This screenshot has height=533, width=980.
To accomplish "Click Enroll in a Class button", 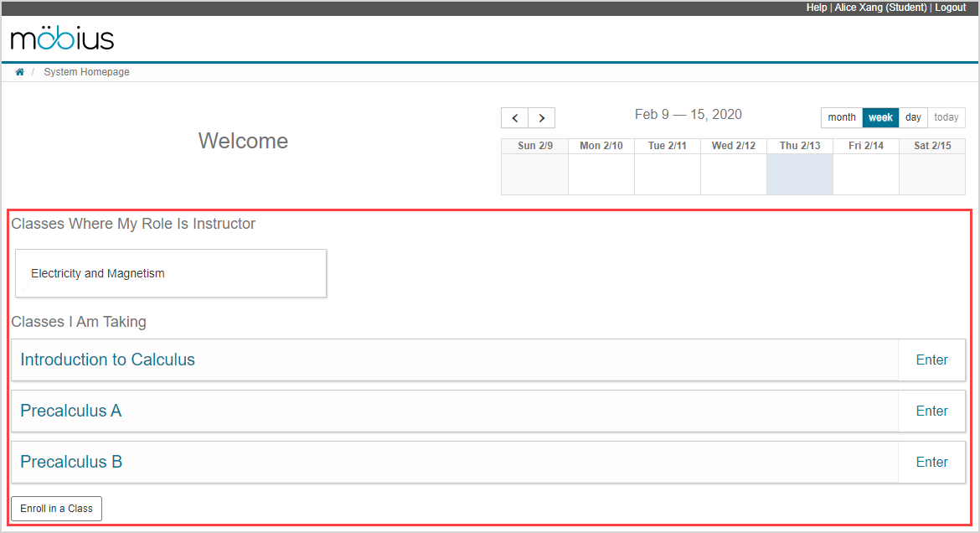I will (x=57, y=509).
